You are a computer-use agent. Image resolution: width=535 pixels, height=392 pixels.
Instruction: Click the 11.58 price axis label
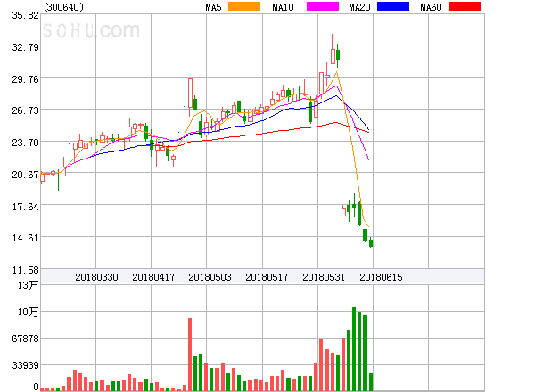25,270
